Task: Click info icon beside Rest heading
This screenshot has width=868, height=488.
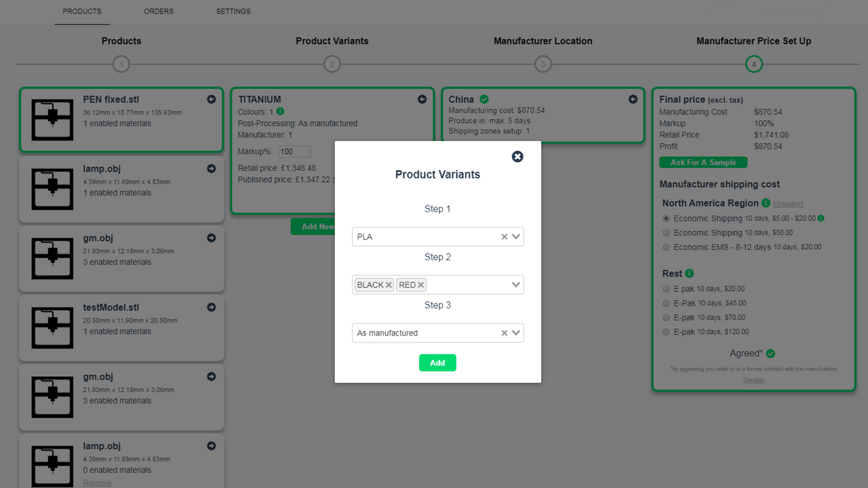Action: pyautogui.click(x=690, y=273)
